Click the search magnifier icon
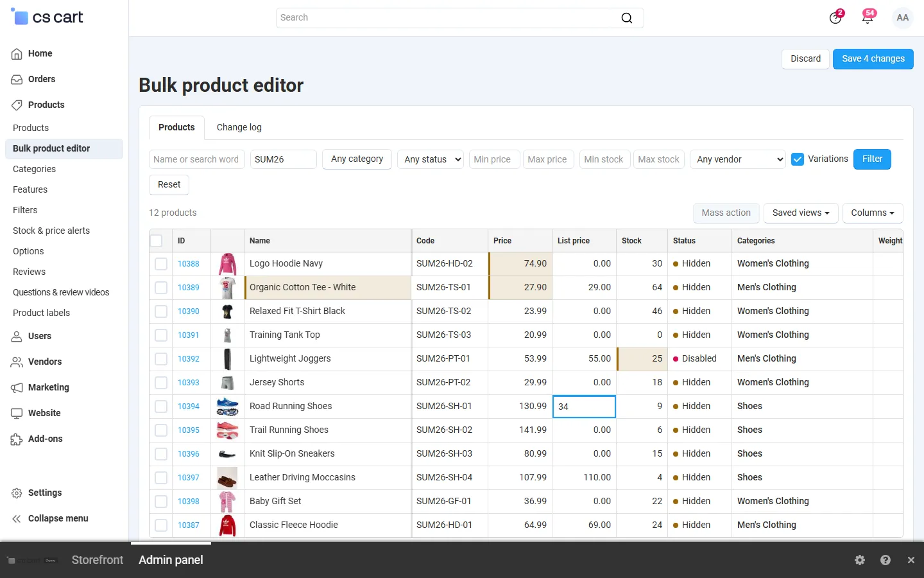The image size is (924, 578). (x=627, y=18)
